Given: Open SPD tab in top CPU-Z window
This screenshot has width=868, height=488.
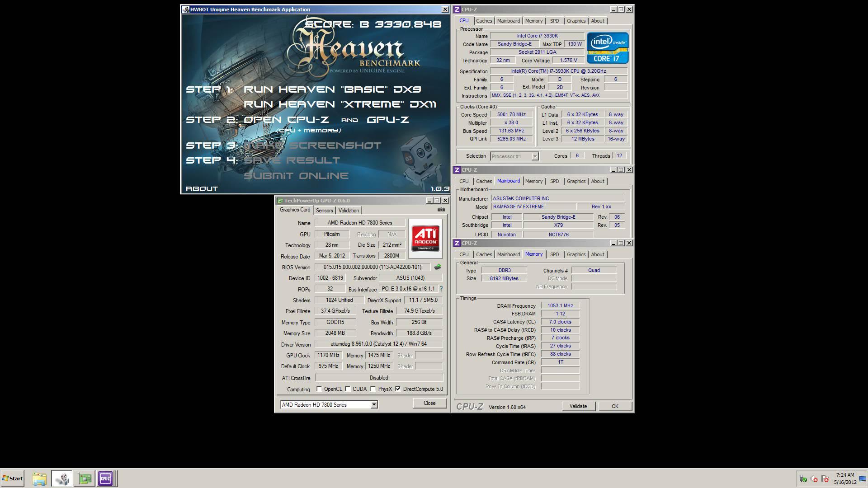Looking at the screenshot, I should point(554,21).
